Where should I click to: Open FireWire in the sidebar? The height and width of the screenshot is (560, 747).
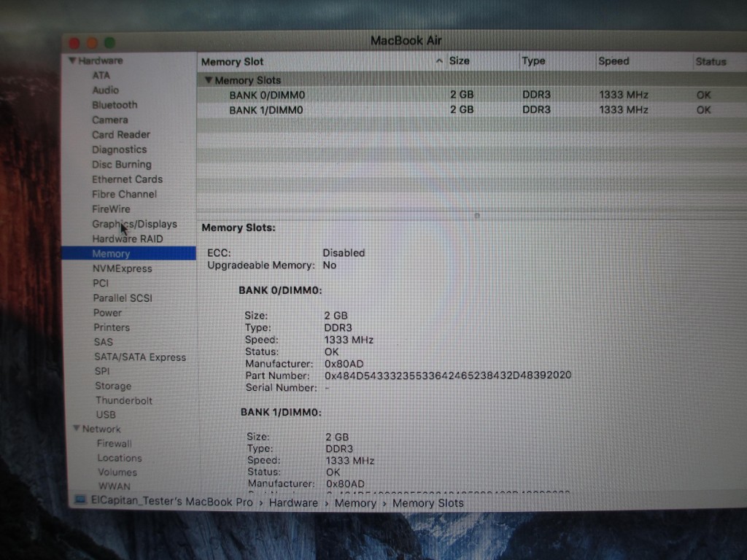(x=111, y=209)
